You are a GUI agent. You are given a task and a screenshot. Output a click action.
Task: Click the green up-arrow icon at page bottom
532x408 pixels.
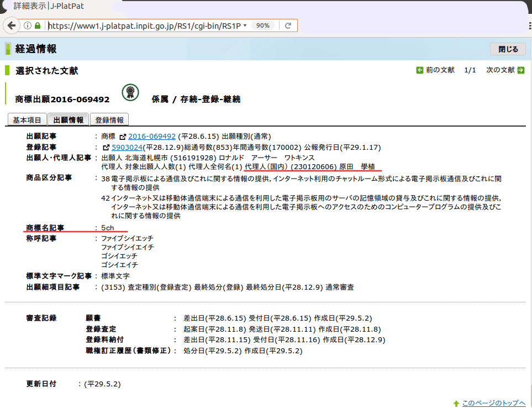click(456, 404)
